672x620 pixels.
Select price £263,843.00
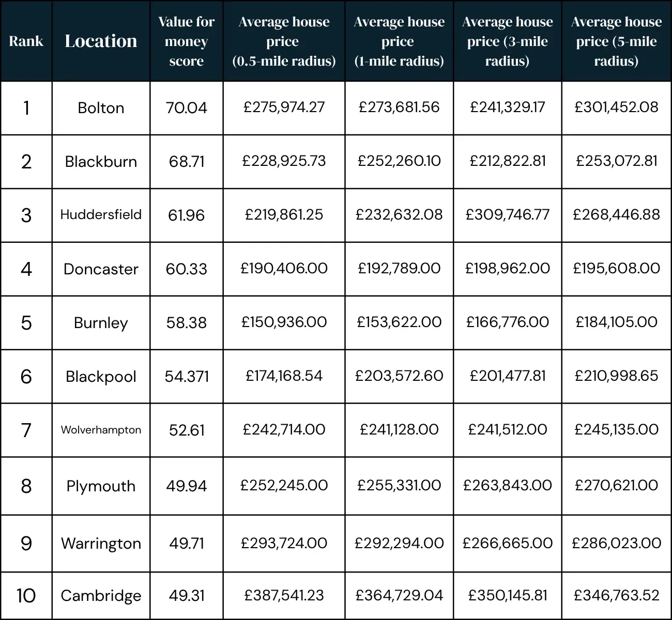tap(508, 486)
